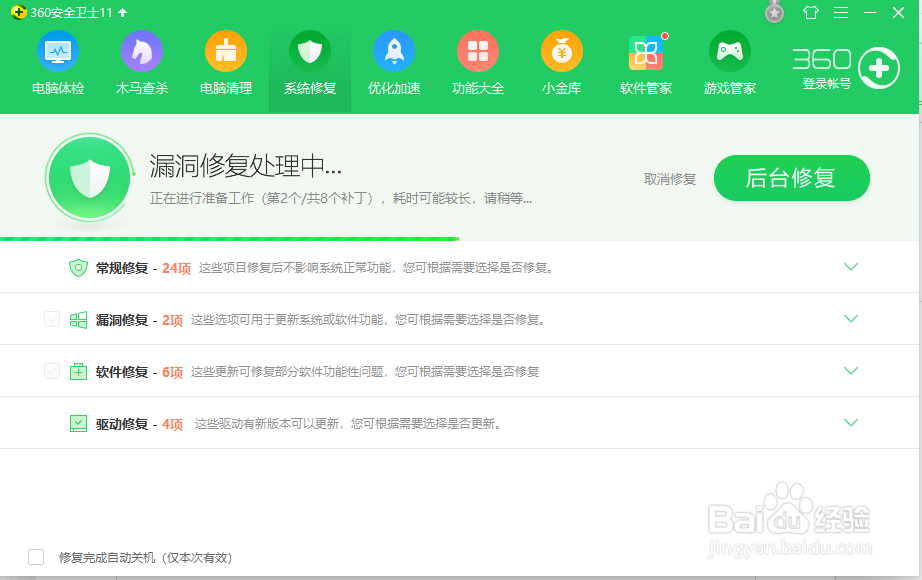Open the main menu hamburger icon
This screenshot has width=922, height=580.
[x=841, y=12]
